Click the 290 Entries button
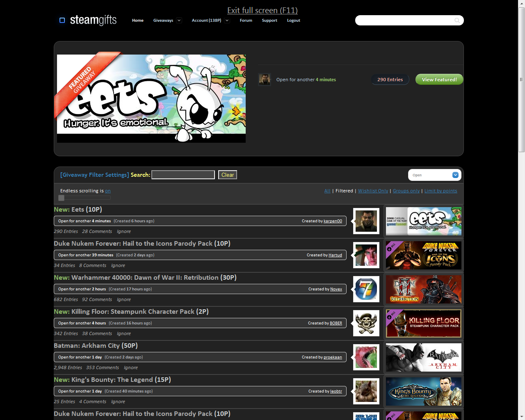525x420 pixels. [390, 80]
